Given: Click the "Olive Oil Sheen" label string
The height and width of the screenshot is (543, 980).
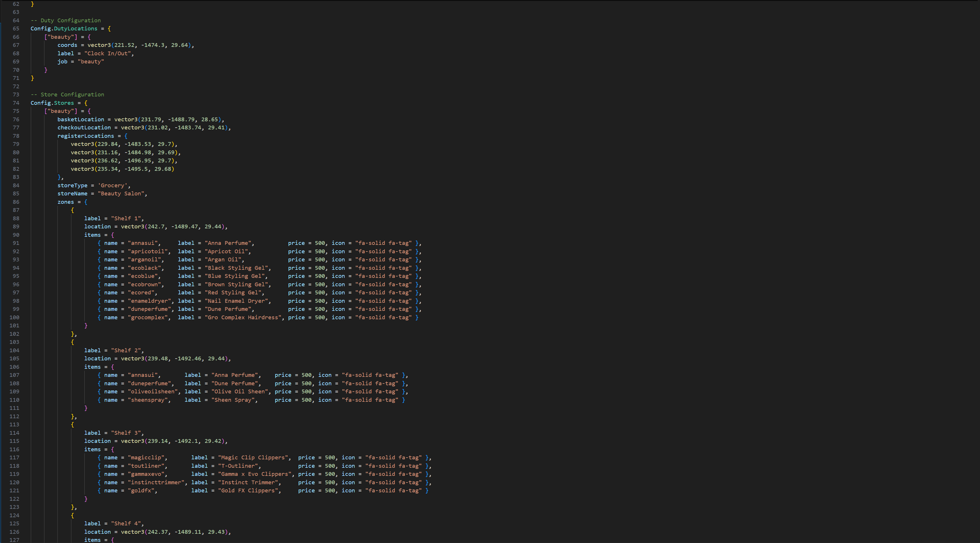Looking at the screenshot, I should (240, 392).
